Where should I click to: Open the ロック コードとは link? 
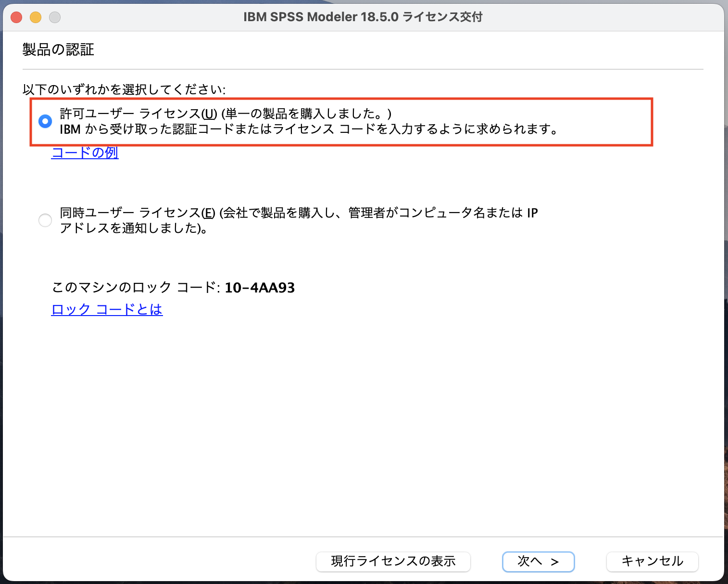click(x=107, y=309)
